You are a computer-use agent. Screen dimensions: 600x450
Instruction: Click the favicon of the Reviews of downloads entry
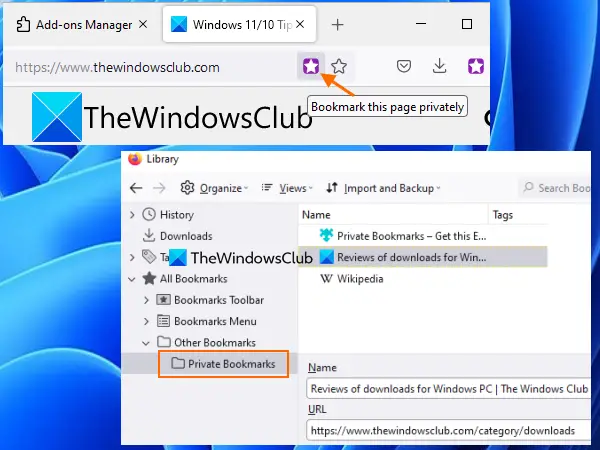coord(326,257)
